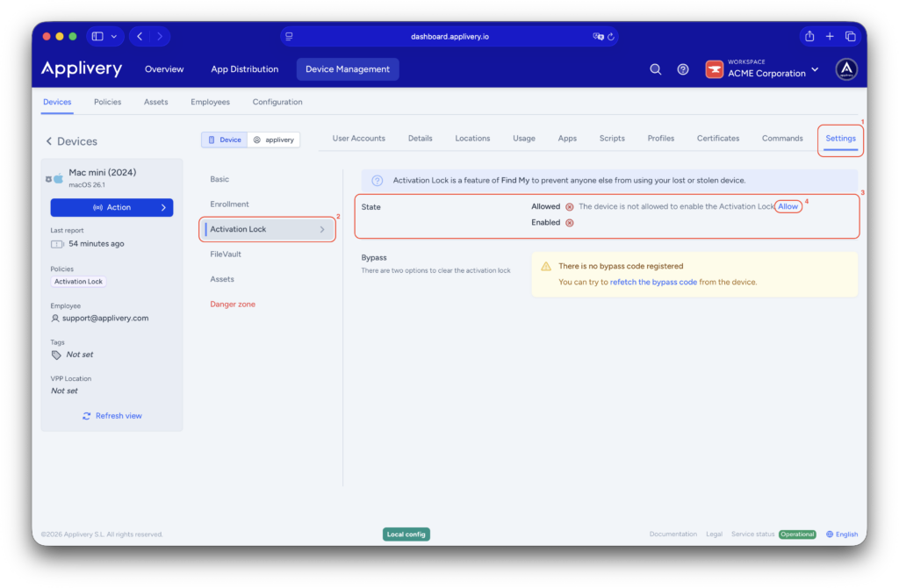Click the Safari back arrow

(x=140, y=36)
